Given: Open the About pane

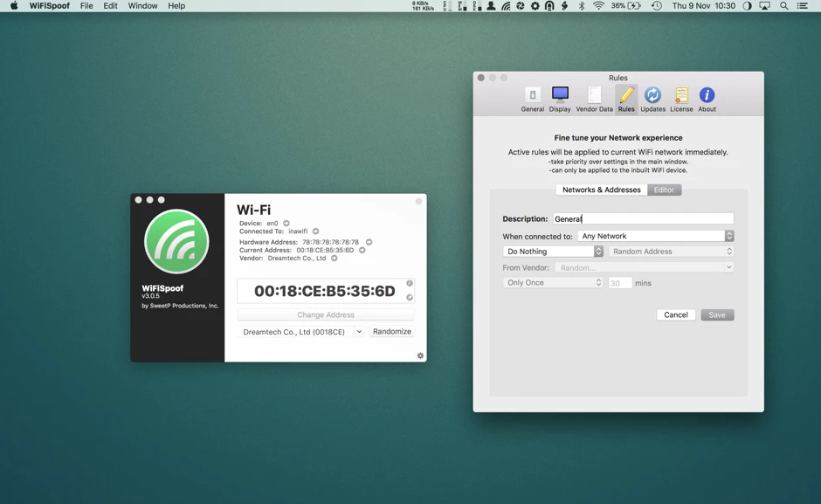Looking at the screenshot, I should [x=707, y=100].
